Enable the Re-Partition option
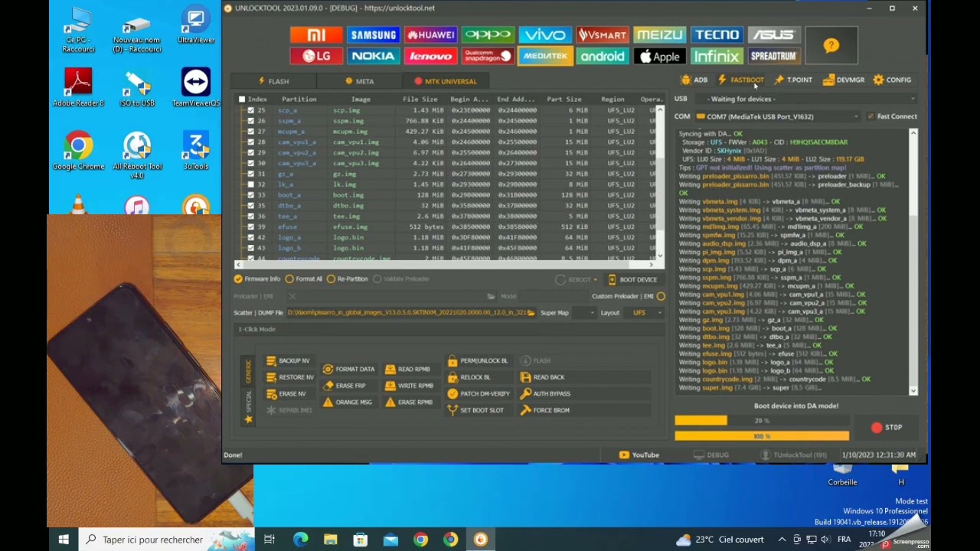 (347, 279)
